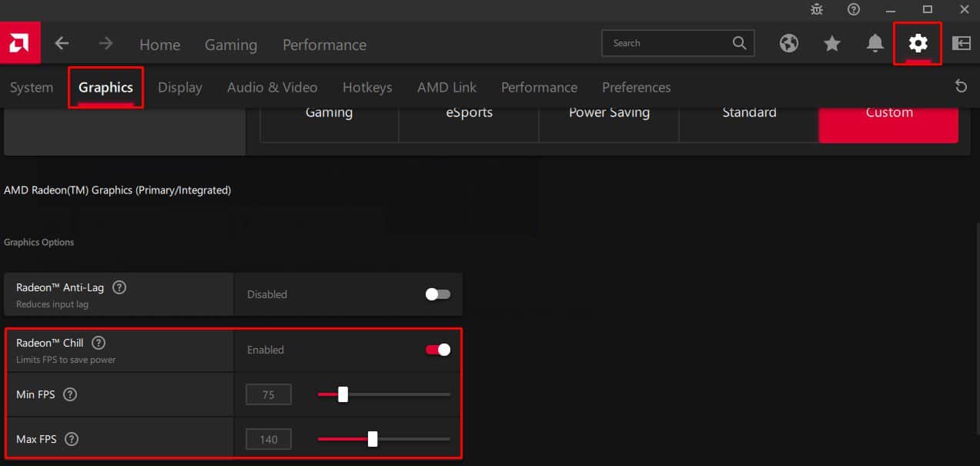Image resolution: width=980 pixels, height=466 pixels.
Task: Maximize the window
Action: coord(928,9)
